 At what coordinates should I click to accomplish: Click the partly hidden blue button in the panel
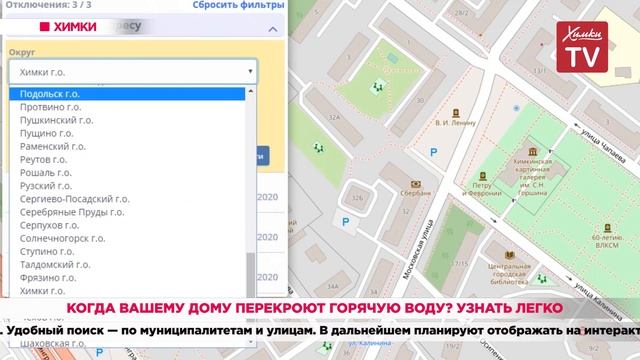(263, 156)
